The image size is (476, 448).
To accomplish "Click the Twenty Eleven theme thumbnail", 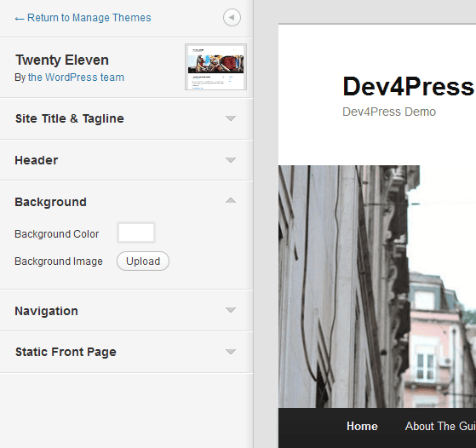I will (x=215, y=66).
